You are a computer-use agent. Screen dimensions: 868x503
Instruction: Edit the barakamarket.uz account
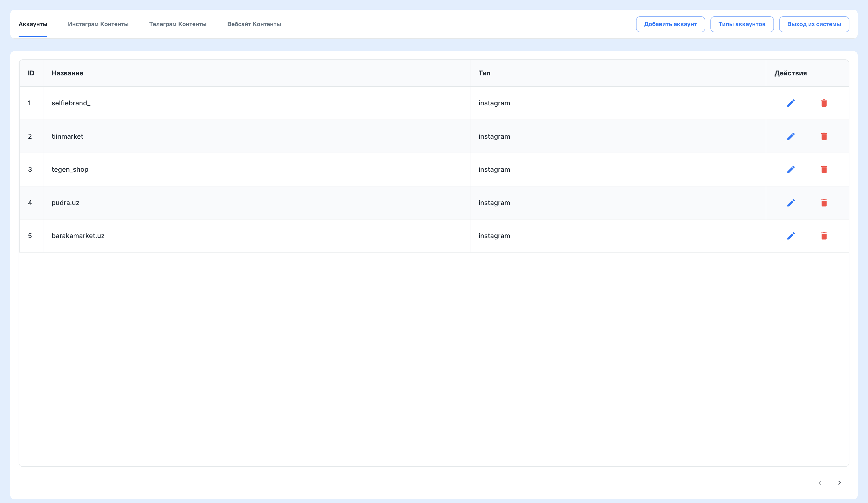791,236
